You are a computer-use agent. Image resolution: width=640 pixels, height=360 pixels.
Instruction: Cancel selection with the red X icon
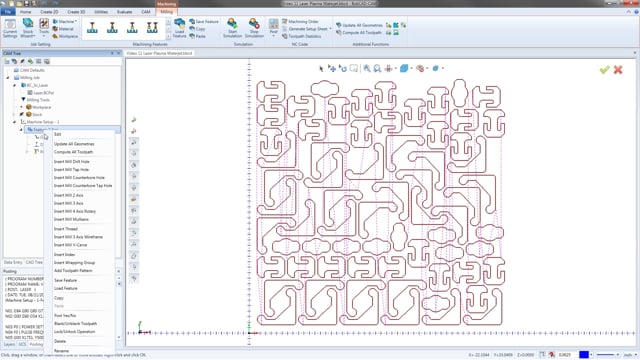tap(618, 70)
